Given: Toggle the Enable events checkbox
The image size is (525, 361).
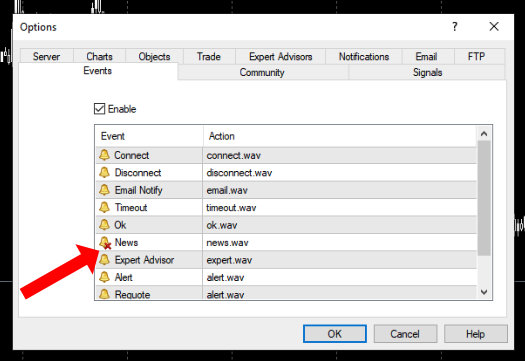Looking at the screenshot, I should [99, 109].
